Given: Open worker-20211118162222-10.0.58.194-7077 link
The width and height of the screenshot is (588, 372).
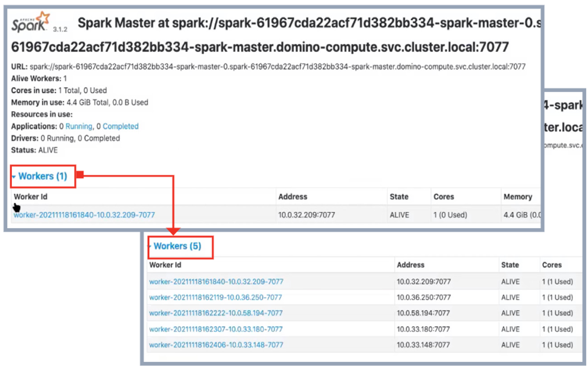Looking at the screenshot, I should (x=216, y=313).
